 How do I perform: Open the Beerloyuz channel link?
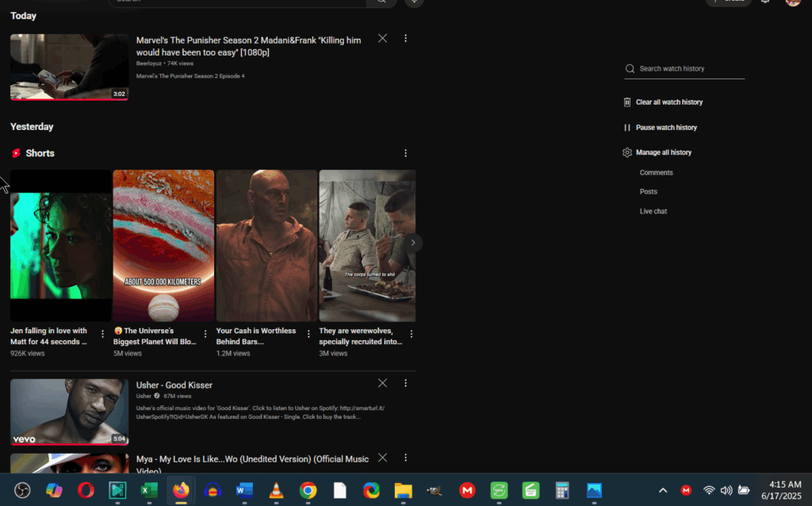pos(148,63)
